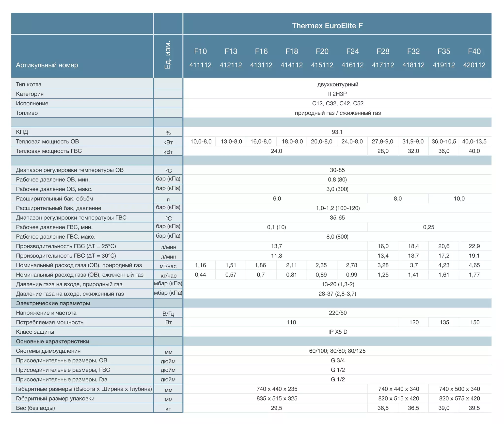Click the Основные характеристики section header
The image size is (504, 424).
[x=53, y=342]
